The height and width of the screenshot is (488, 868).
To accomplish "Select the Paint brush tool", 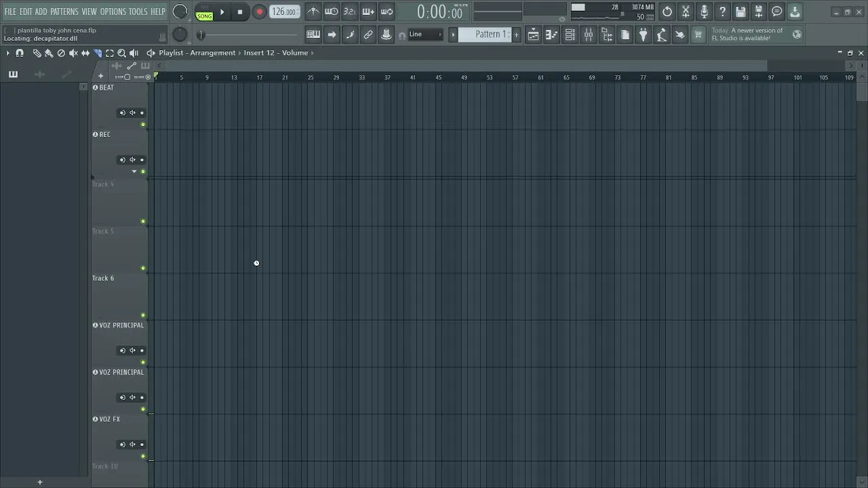I will [49, 53].
